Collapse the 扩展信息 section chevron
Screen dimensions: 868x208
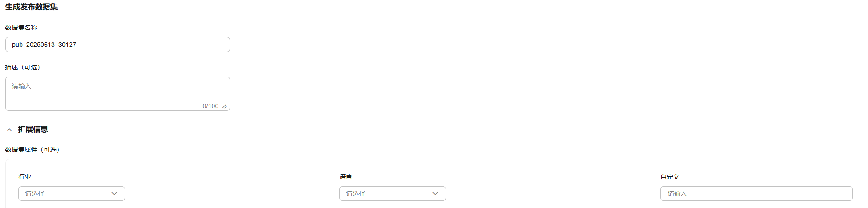tap(9, 130)
